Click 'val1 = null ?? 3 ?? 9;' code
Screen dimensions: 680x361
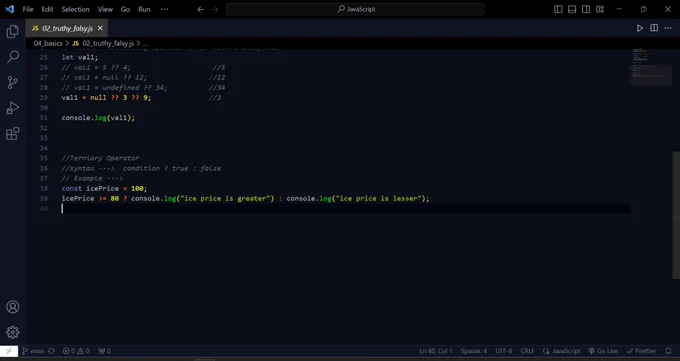click(x=106, y=98)
